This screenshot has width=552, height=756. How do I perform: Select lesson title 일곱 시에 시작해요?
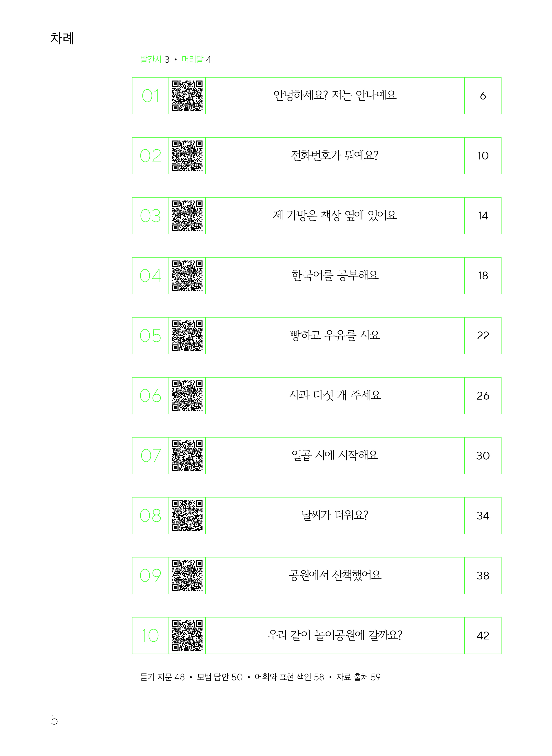(x=335, y=455)
